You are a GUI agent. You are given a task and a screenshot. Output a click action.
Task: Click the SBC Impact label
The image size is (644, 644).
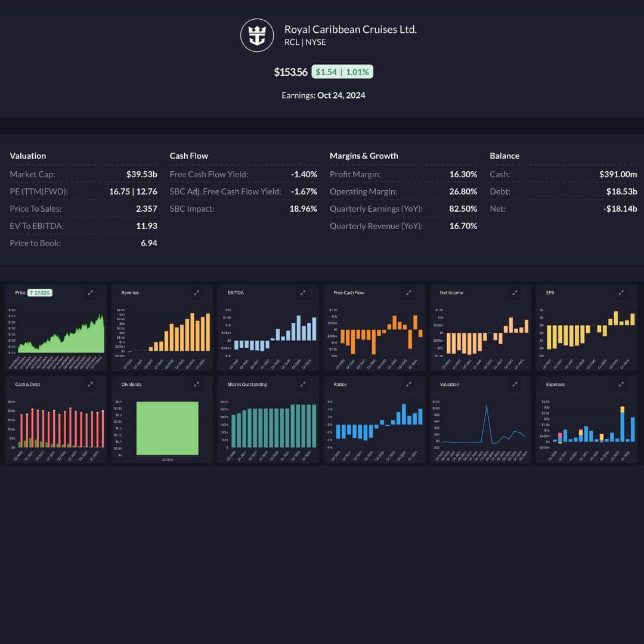coord(192,209)
